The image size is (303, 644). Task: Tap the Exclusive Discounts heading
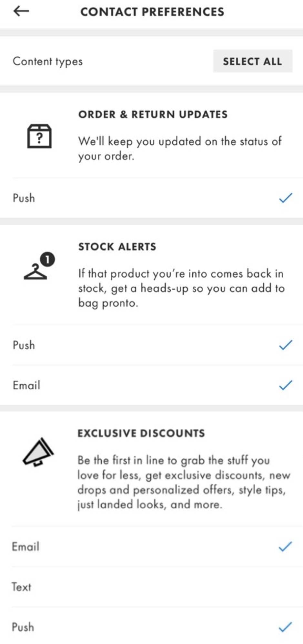click(141, 433)
